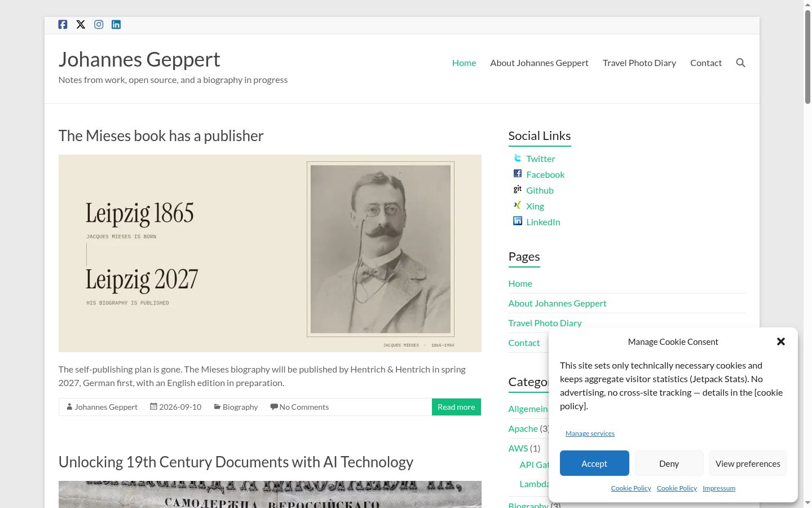Open the Apache category link
Image resolution: width=812 pixels, height=508 pixels.
[x=523, y=428]
